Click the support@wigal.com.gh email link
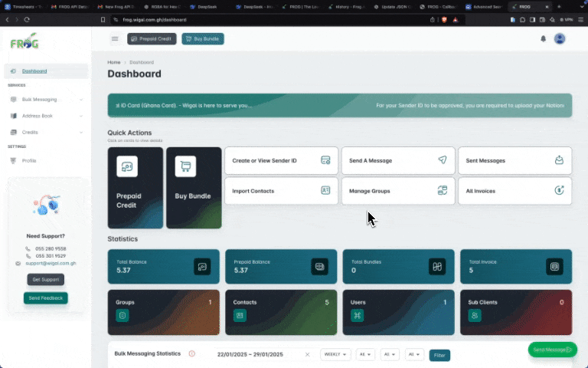 pyautogui.click(x=51, y=263)
